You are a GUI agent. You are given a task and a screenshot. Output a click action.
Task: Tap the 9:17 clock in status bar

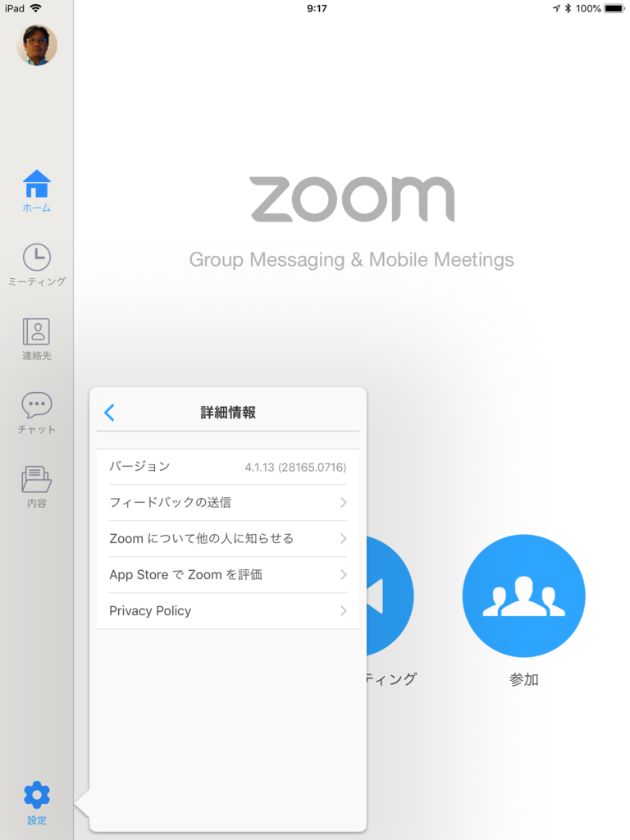[x=317, y=8]
